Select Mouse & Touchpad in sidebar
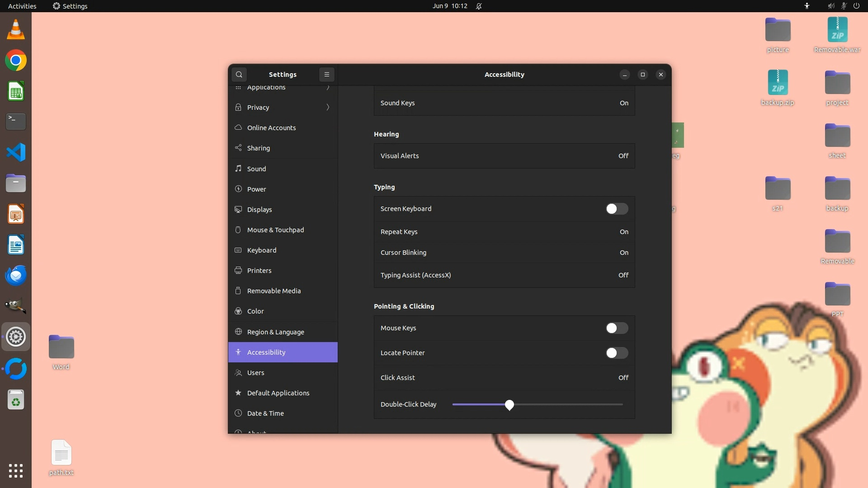868x488 pixels. click(x=275, y=230)
